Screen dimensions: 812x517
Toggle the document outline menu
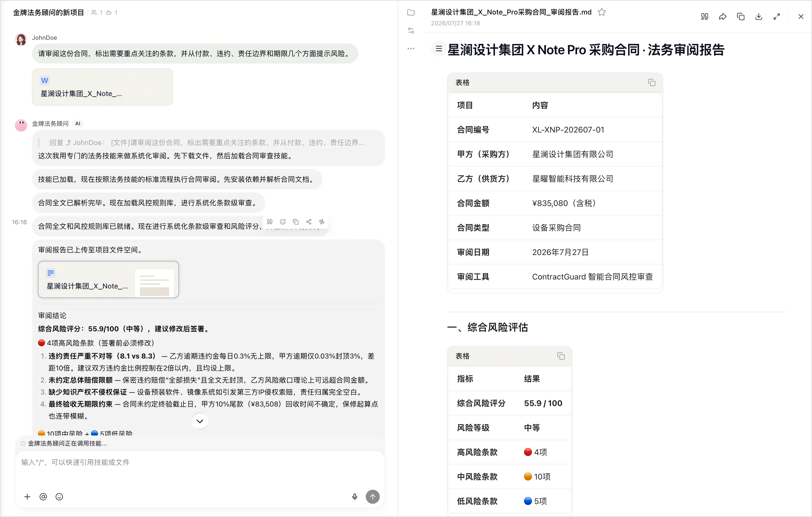(439, 48)
